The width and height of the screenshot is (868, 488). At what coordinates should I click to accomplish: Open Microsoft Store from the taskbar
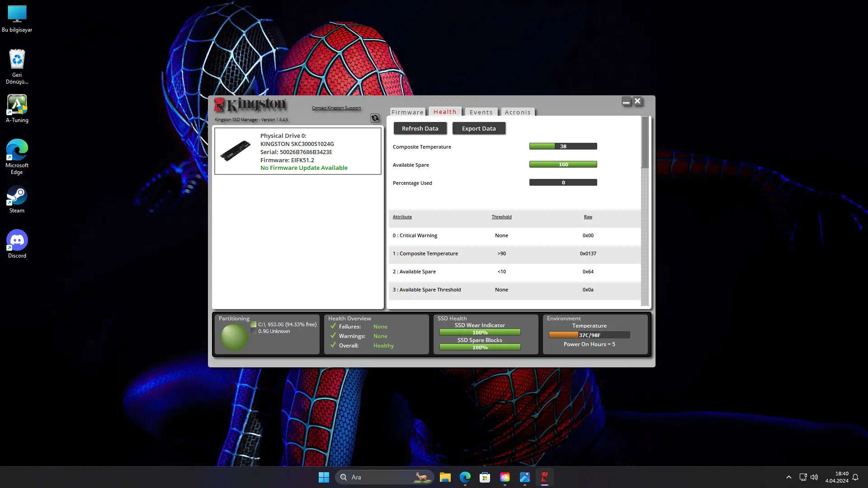485,477
